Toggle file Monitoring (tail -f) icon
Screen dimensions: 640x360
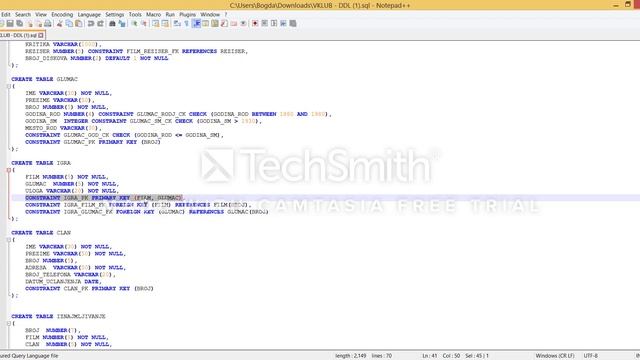pyautogui.click(x=243, y=24)
